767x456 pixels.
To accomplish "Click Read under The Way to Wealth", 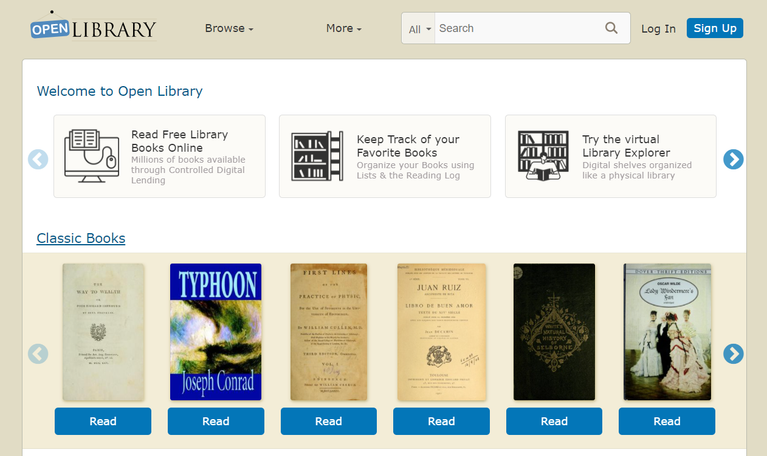I will tap(103, 421).
